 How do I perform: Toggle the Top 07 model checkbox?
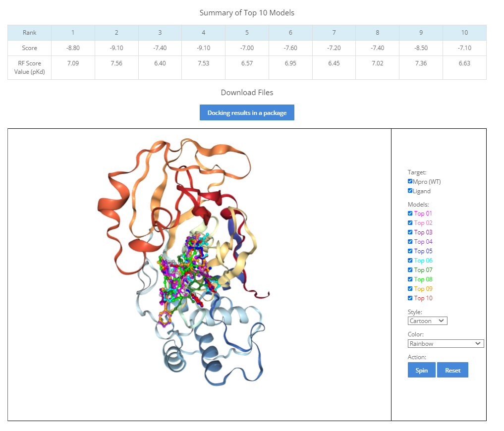pyautogui.click(x=410, y=270)
